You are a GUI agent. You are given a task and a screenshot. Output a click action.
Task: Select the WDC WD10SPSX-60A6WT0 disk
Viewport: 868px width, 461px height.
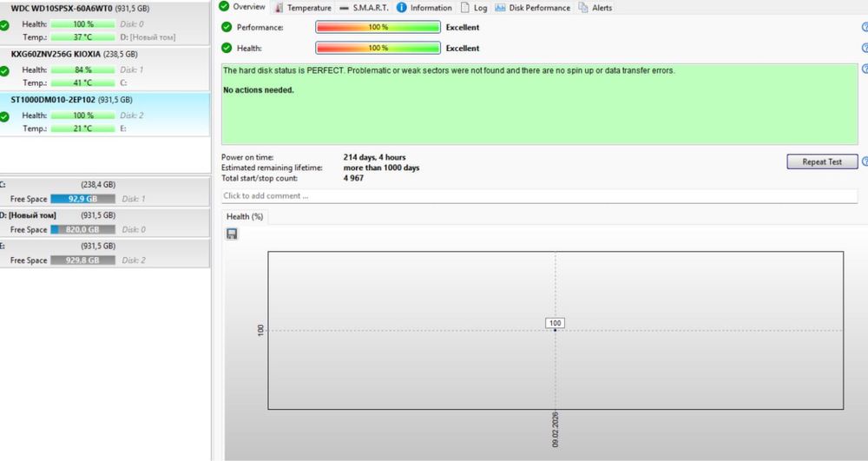pyautogui.click(x=105, y=23)
